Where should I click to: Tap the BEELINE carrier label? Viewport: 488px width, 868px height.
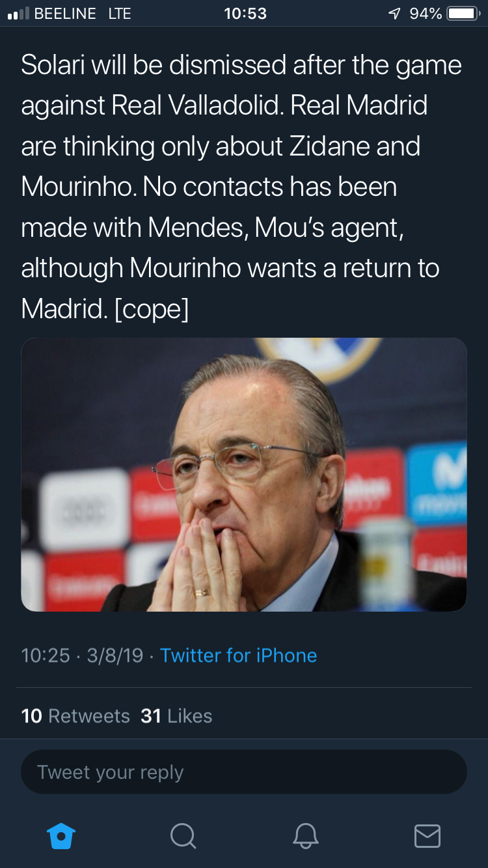tap(65, 14)
